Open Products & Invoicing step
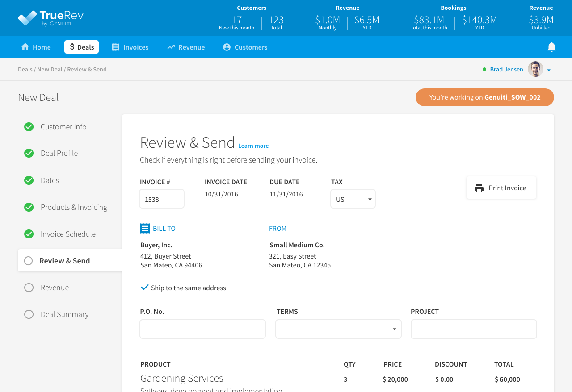 [x=74, y=207]
